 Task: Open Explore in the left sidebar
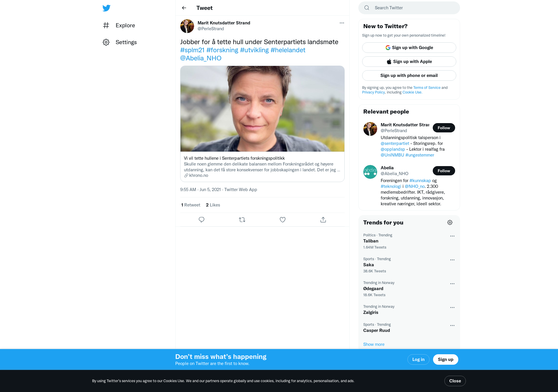tap(119, 26)
